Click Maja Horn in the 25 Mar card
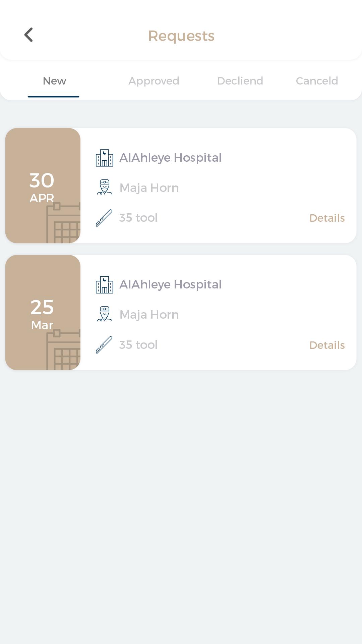Image resolution: width=362 pixels, height=644 pixels. (x=149, y=315)
